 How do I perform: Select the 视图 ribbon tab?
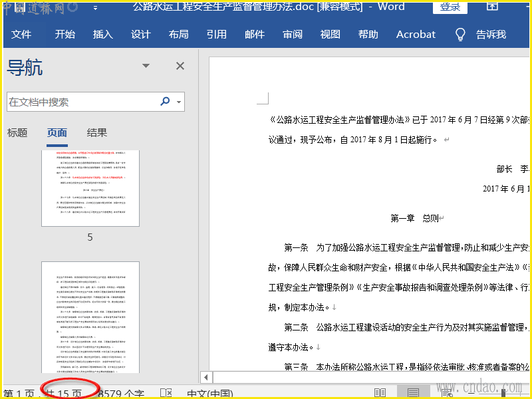pos(330,35)
